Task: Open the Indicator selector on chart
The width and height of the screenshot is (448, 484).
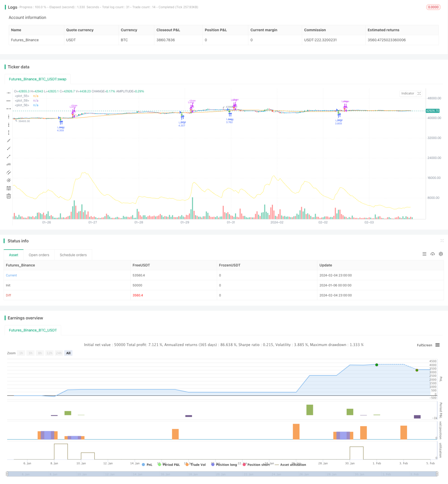Action: pyautogui.click(x=408, y=93)
